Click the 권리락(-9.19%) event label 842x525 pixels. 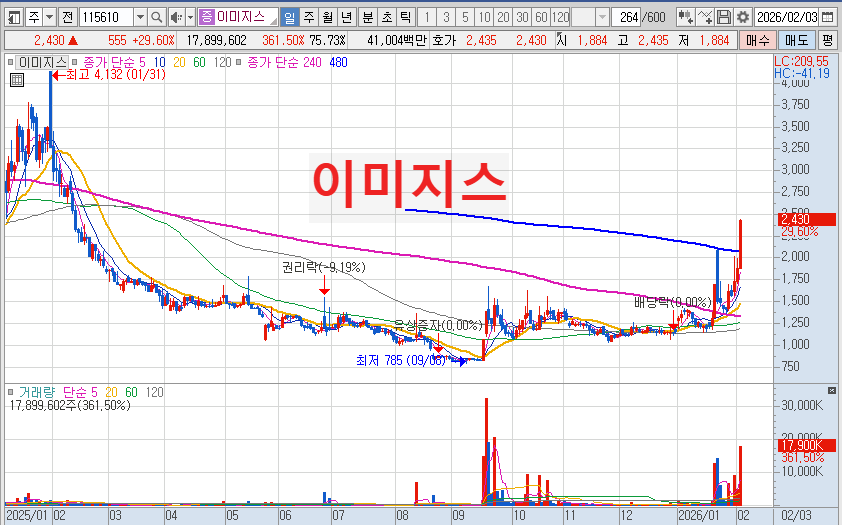pyautogui.click(x=324, y=267)
